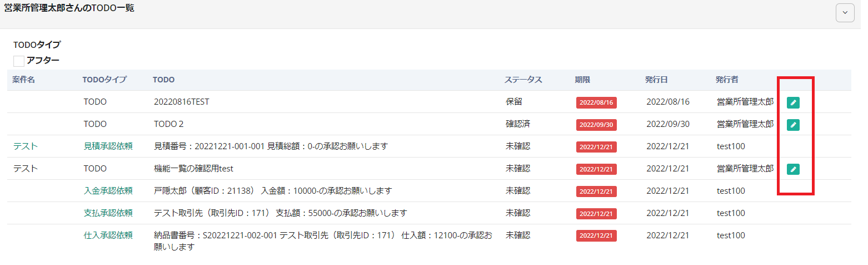This screenshot has width=868, height=265.
Task: Click the 保留 status cell
Action: [x=514, y=102]
